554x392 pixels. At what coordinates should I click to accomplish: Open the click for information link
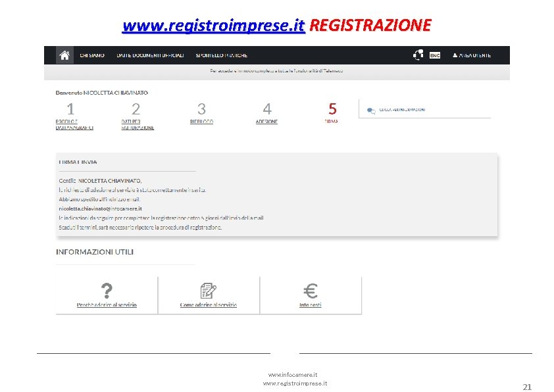403,110
